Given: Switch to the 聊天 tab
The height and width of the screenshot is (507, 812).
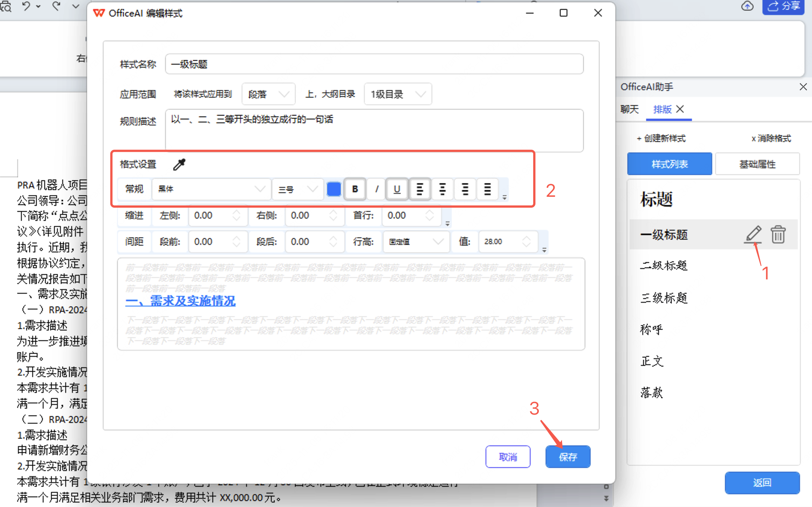Looking at the screenshot, I should (630, 109).
